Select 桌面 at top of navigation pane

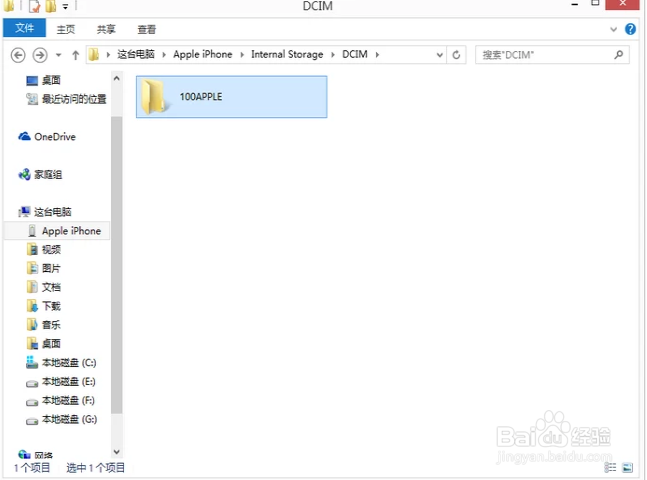[51, 80]
